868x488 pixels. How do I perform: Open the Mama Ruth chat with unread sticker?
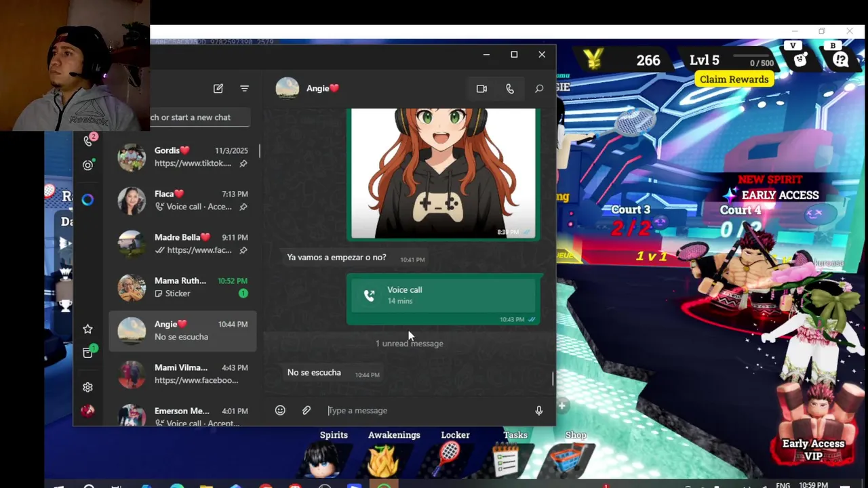coord(182,287)
